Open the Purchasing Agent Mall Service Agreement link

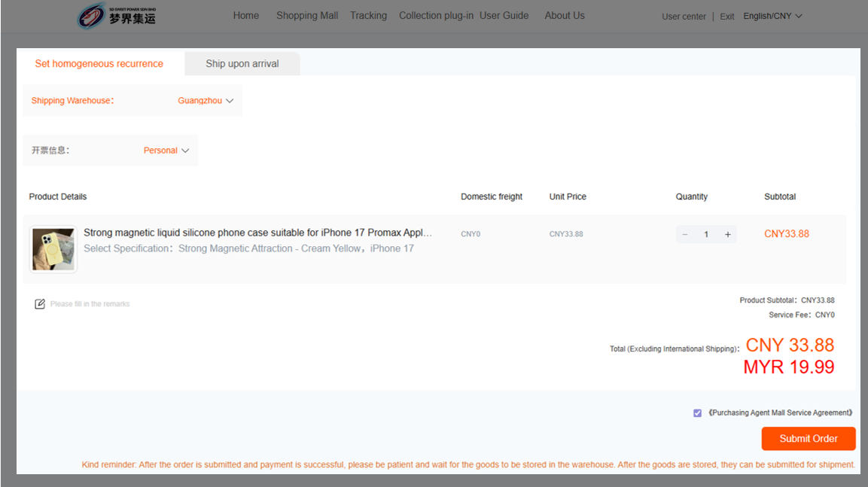pyautogui.click(x=780, y=412)
